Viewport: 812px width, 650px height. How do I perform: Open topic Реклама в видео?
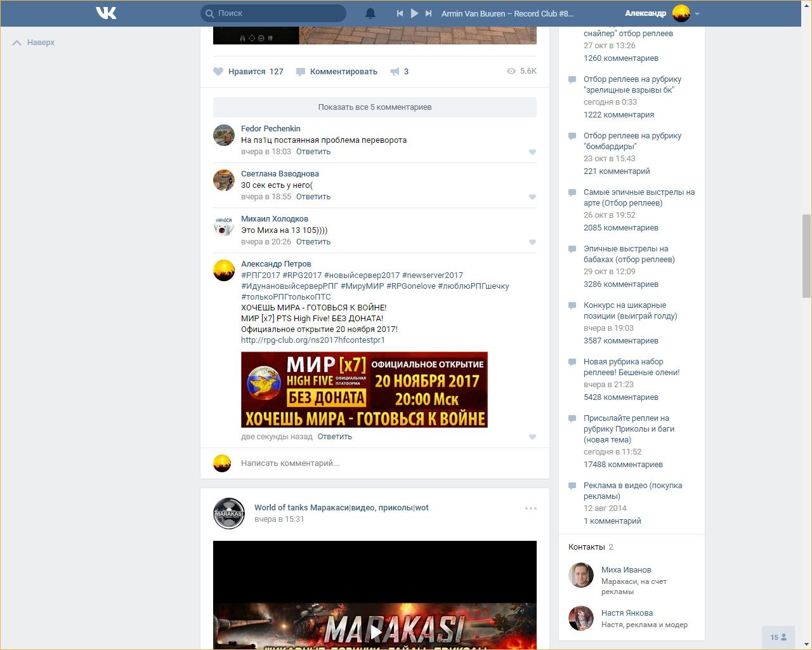633,491
